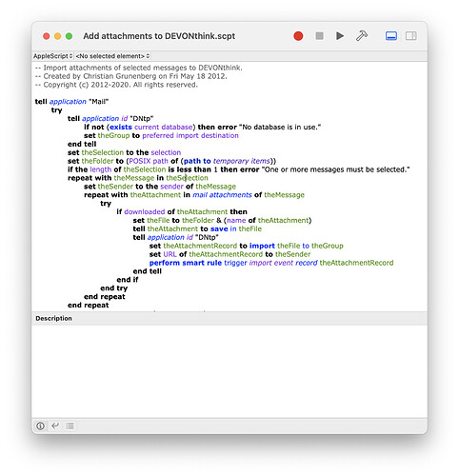Click the line tell application "Mail"

pos(71,102)
